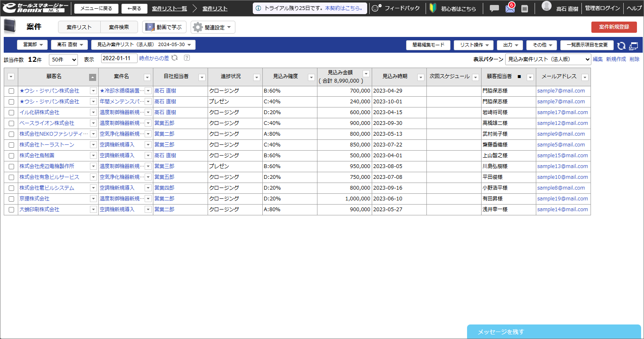Switch to the 案件リスト tab
This screenshot has width=644, height=339.
79,27
